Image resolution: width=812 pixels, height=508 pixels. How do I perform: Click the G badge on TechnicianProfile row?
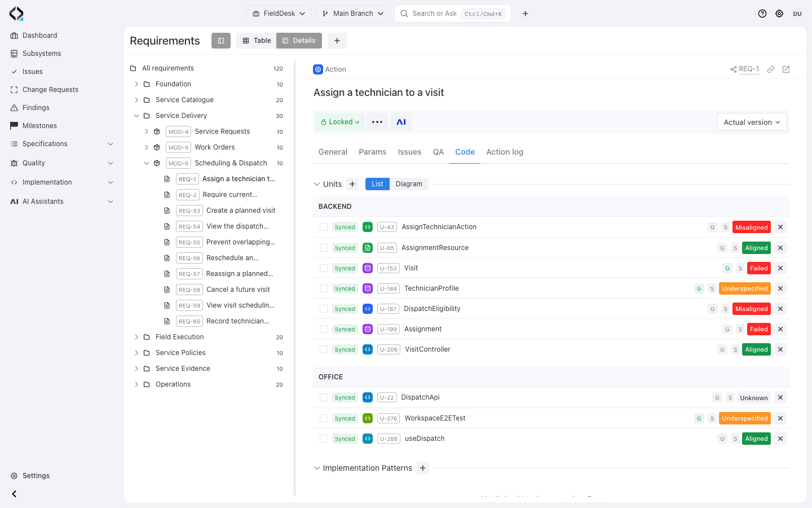699,288
